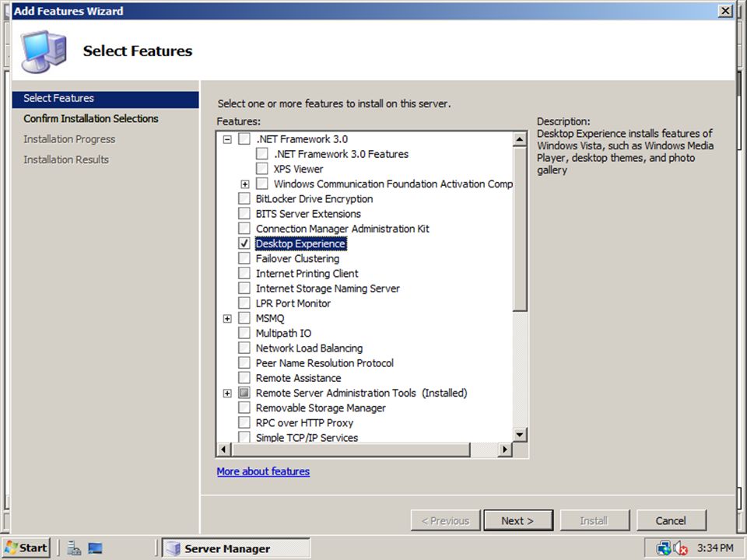The height and width of the screenshot is (560, 747).
Task: Click features list scroll down arrow
Action: pos(519,434)
